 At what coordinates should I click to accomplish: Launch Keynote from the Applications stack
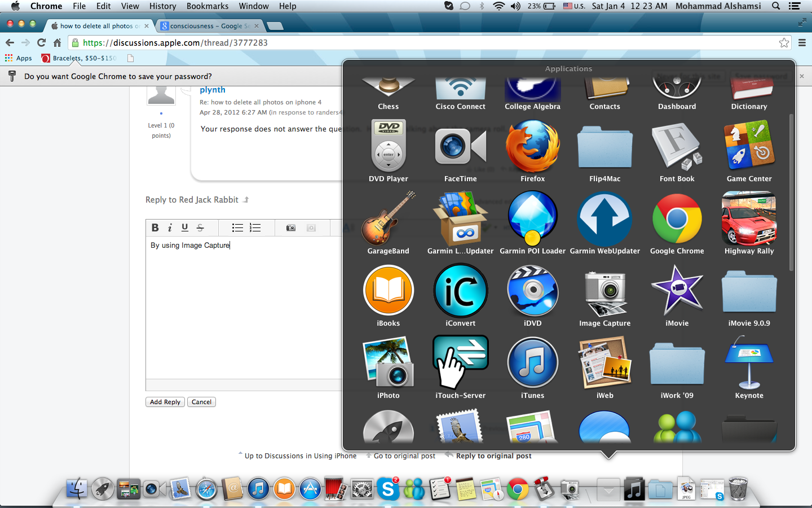tap(749, 363)
